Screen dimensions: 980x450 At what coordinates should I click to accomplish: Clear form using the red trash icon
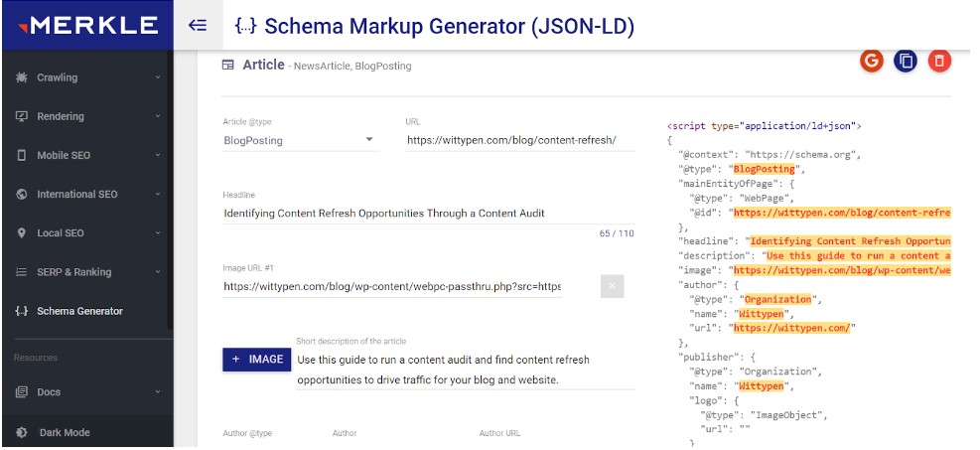939,61
